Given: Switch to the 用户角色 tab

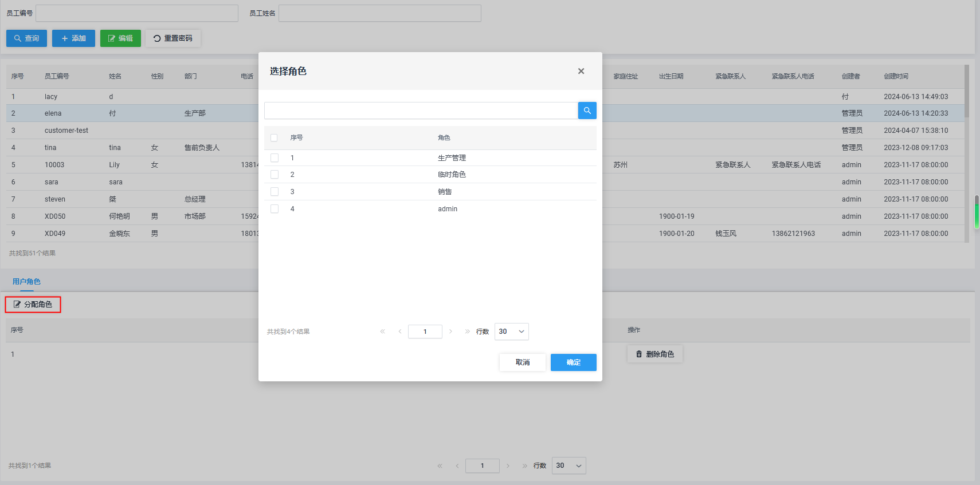Looking at the screenshot, I should (26, 282).
